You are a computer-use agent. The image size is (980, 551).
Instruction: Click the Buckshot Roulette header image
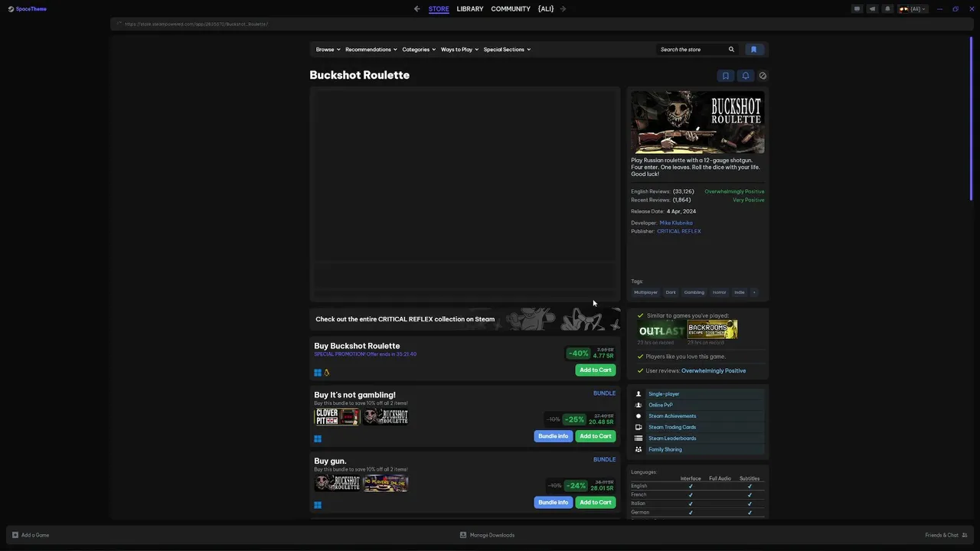click(697, 122)
